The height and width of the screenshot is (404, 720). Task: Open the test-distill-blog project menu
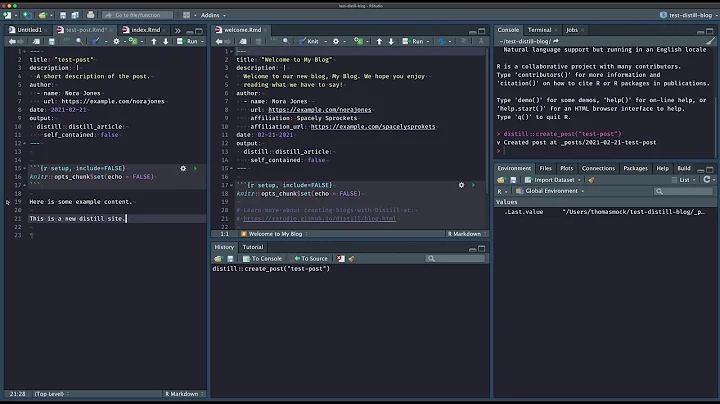(x=688, y=15)
